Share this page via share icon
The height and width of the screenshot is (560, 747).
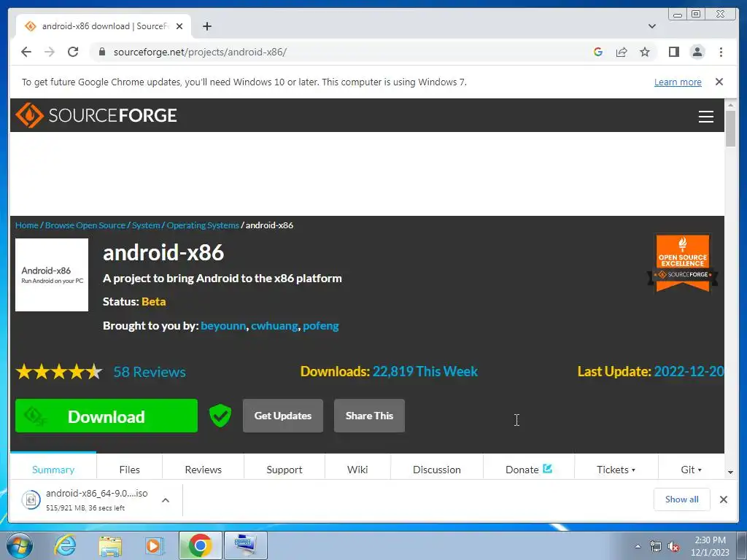(x=622, y=52)
